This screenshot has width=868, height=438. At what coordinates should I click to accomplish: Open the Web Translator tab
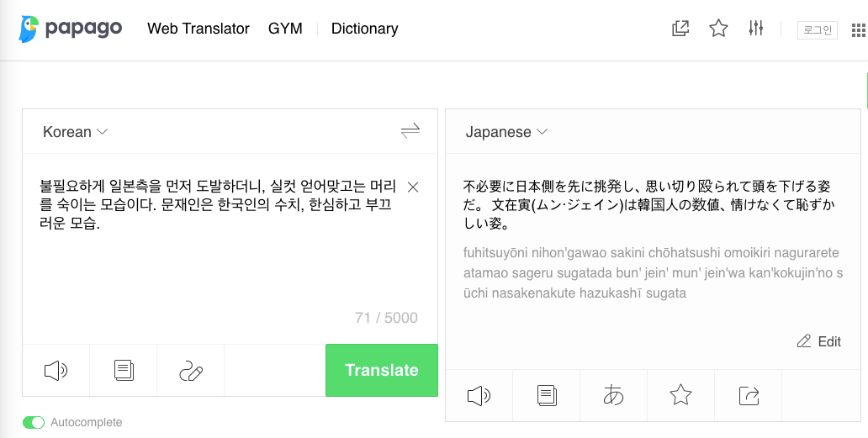(198, 29)
